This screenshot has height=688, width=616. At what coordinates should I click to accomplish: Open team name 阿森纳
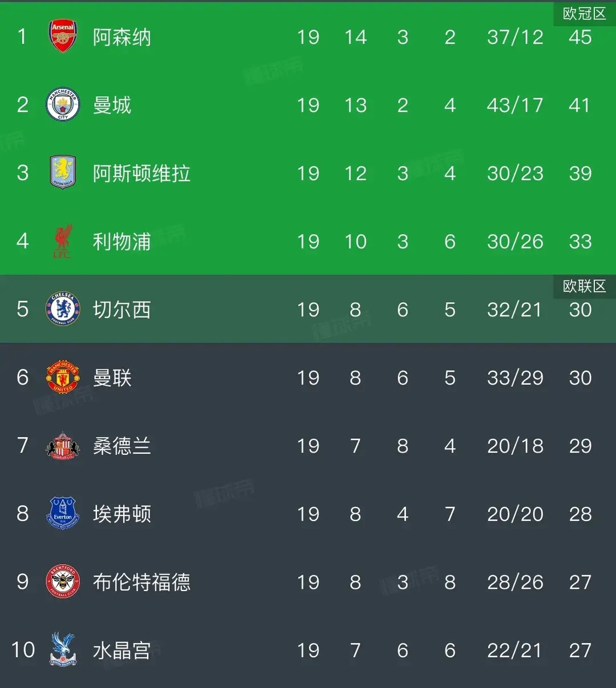122,37
